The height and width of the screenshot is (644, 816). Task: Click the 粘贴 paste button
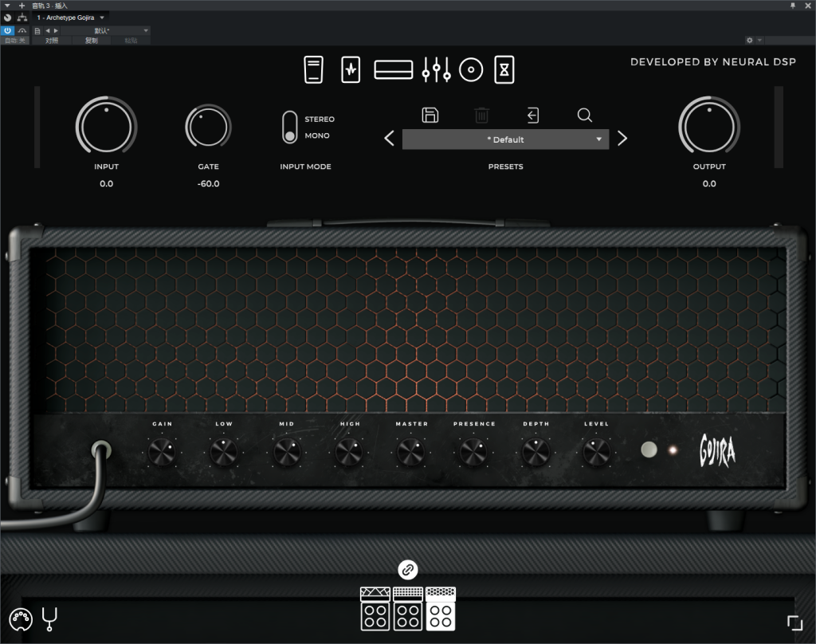pyautogui.click(x=131, y=40)
